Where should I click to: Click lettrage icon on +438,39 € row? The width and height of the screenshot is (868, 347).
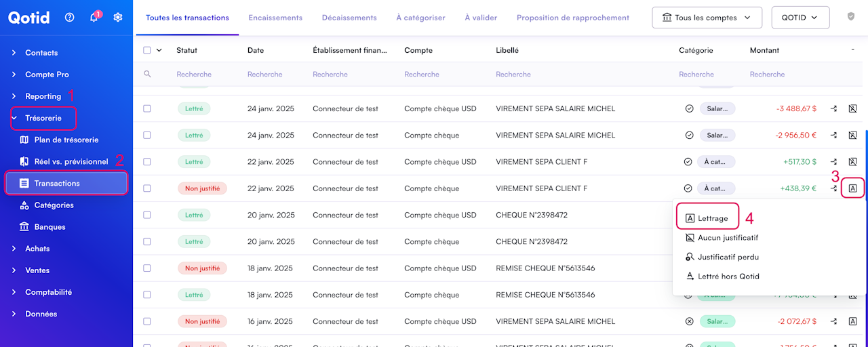pyautogui.click(x=852, y=188)
